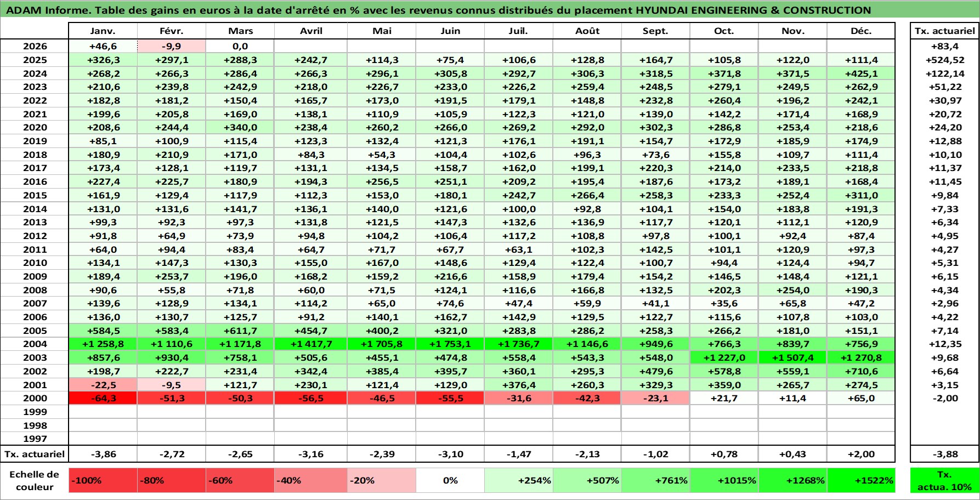
Task: Click the 2004 June value +1 753,1
Action: pos(450,344)
